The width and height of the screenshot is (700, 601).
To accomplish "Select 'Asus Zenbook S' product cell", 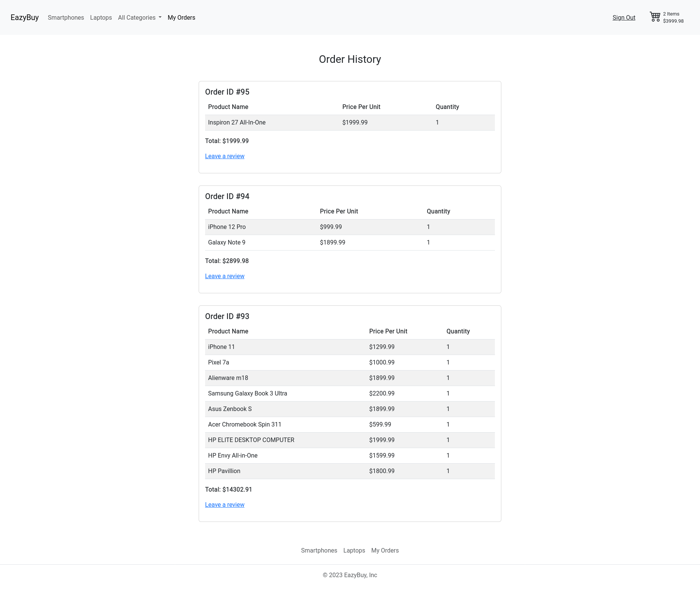I will coord(286,409).
